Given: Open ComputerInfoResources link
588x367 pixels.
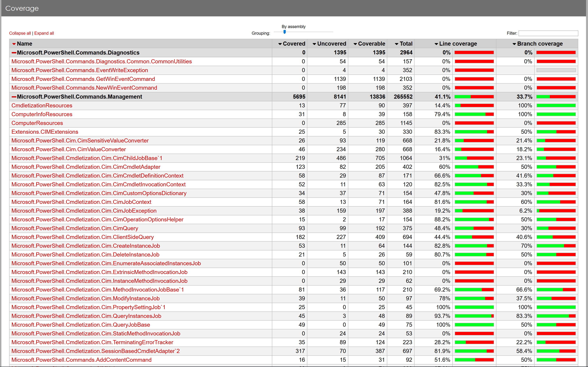Looking at the screenshot, I should click(x=42, y=114).
